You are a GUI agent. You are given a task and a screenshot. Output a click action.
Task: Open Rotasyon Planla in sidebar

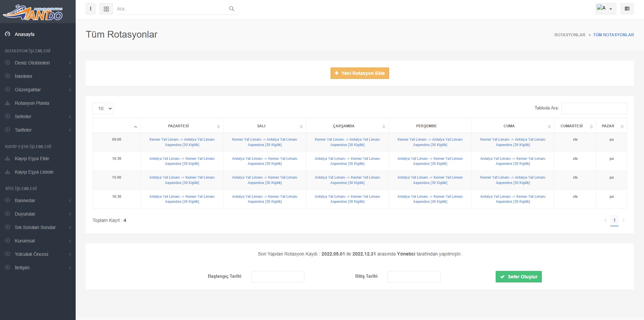point(32,103)
